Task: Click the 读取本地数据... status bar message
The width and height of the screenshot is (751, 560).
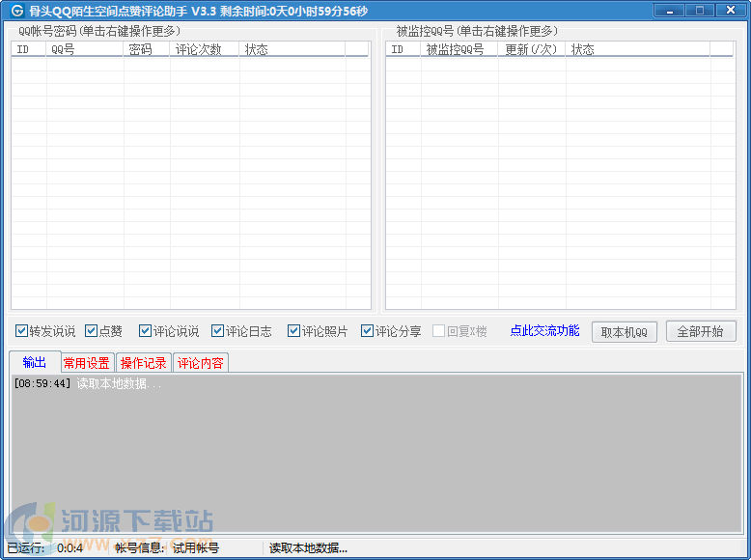Action: (308, 548)
